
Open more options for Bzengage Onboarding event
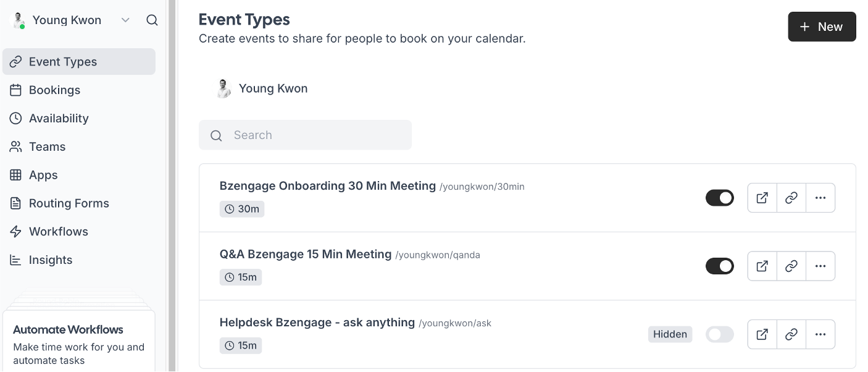pos(820,198)
